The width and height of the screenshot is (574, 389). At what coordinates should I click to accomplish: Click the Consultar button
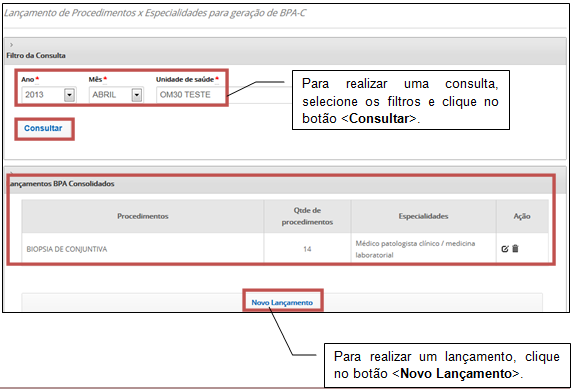pos(44,129)
